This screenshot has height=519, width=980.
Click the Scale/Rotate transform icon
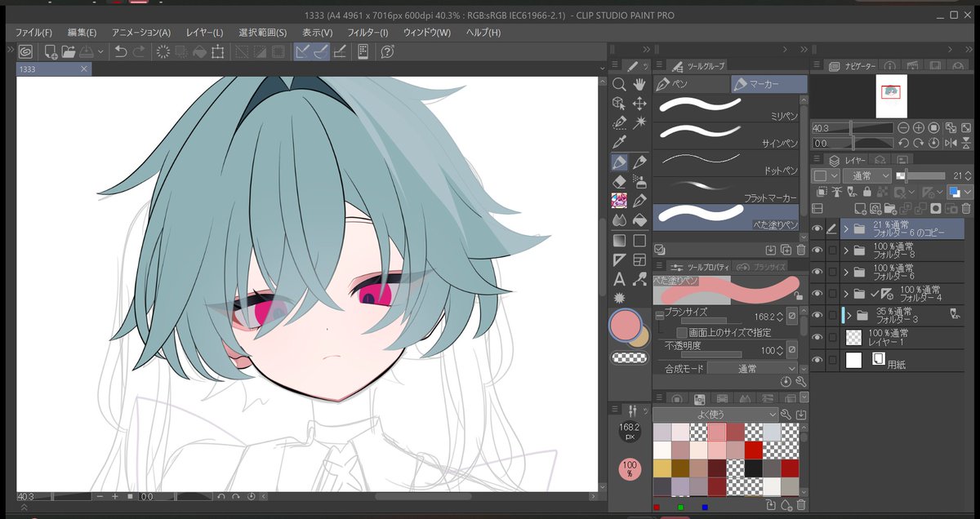(218, 51)
